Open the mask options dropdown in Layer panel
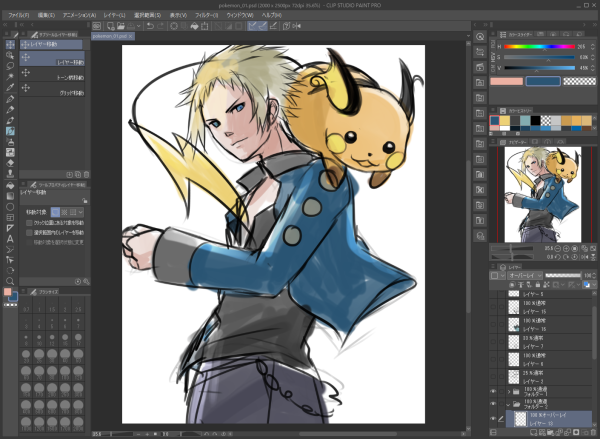The image size is (600, 439). tap(563, 285)
